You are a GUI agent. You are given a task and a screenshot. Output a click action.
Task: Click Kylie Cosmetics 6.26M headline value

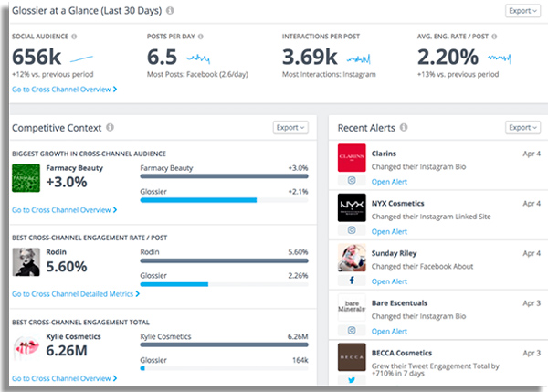67,350
